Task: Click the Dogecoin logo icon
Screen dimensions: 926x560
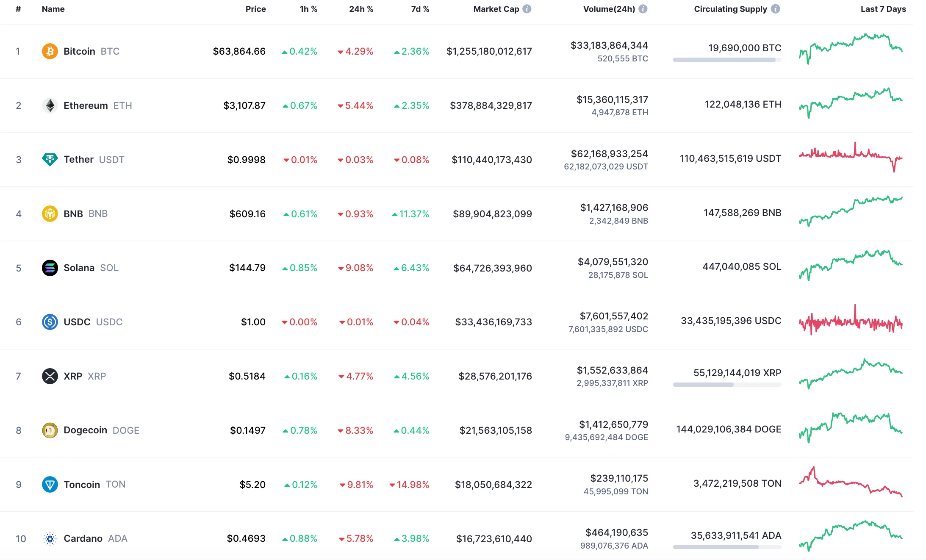Action: 50,430
